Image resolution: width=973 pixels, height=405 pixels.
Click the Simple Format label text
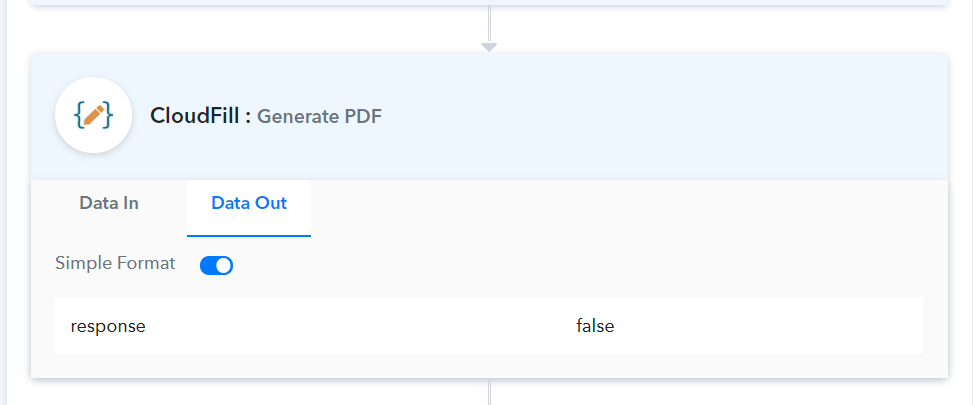pos(115,263)
